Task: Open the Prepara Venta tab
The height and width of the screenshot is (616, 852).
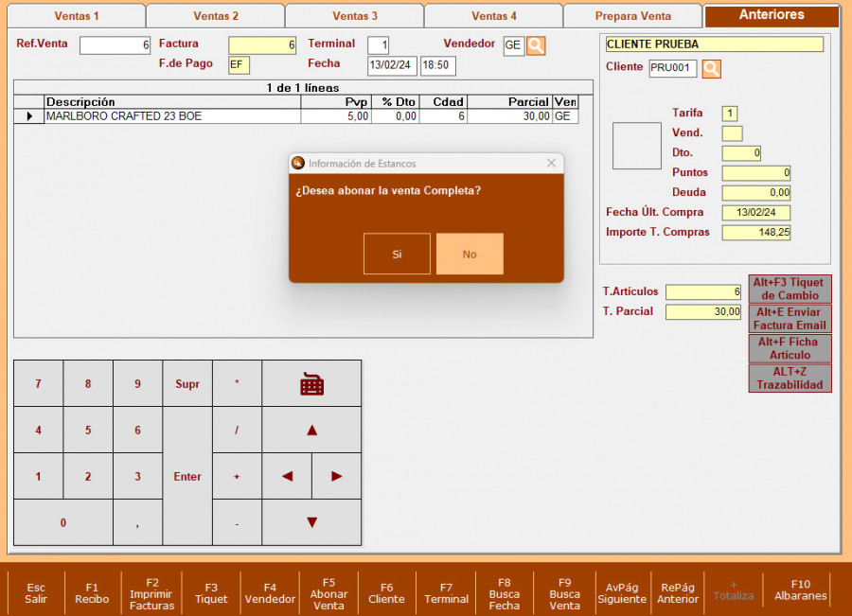Action: 632,16
